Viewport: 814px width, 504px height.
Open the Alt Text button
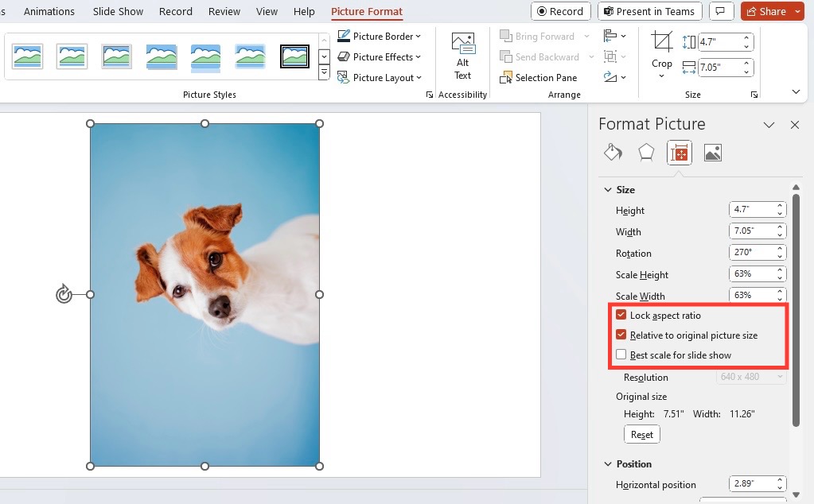pos(462,56)
